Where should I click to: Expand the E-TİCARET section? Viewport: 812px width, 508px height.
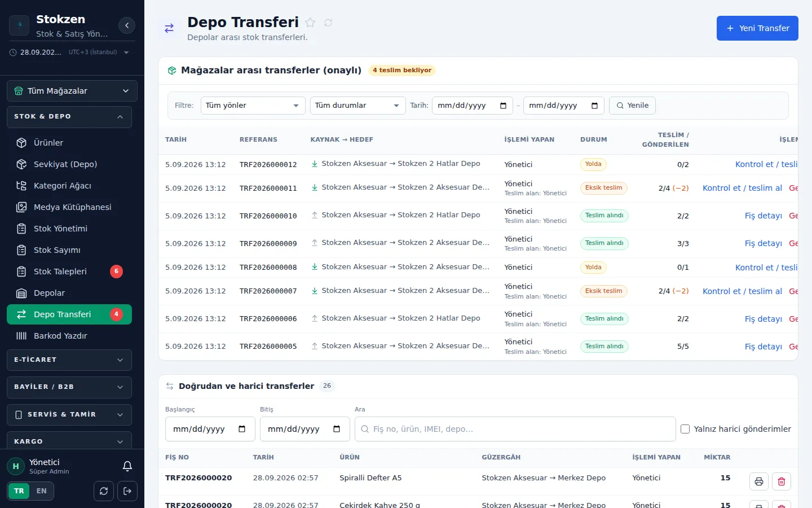(x=69, y=360)
